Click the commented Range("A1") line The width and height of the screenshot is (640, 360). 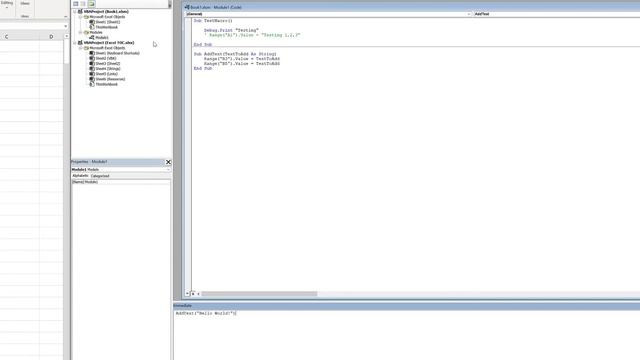[x=252, y=35]
